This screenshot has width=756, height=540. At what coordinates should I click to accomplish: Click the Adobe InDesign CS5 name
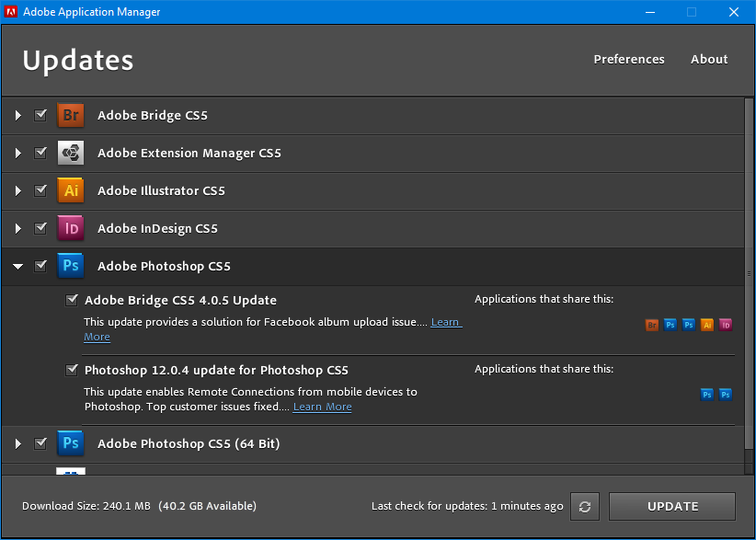pos(157,228)
